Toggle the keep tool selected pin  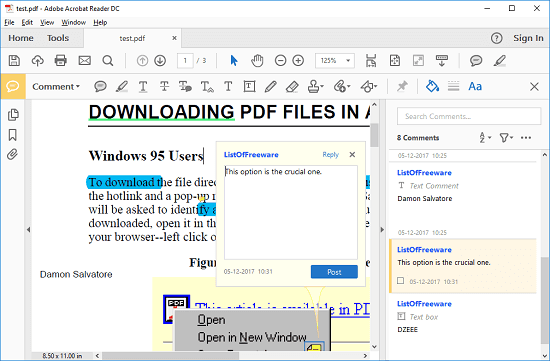(402, 86)
